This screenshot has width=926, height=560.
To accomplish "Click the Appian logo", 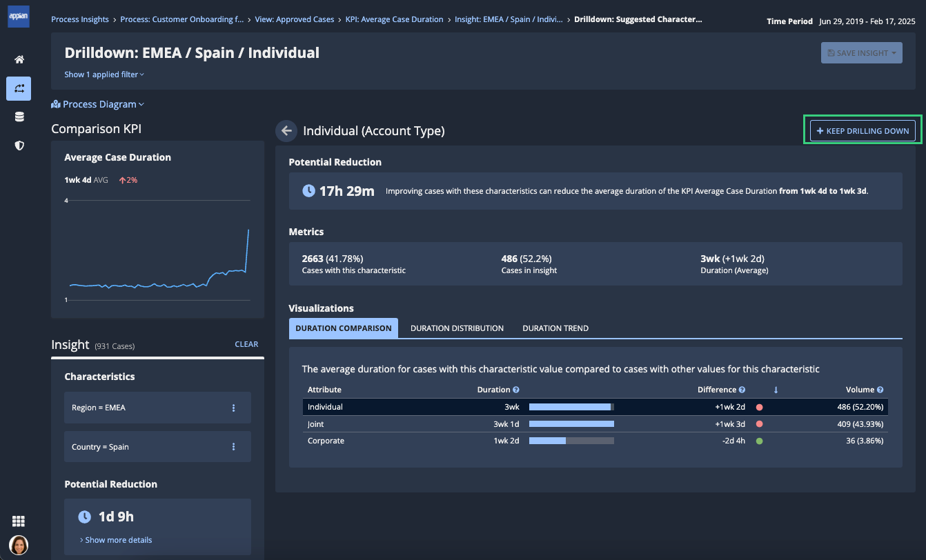I will click(19, 16).
